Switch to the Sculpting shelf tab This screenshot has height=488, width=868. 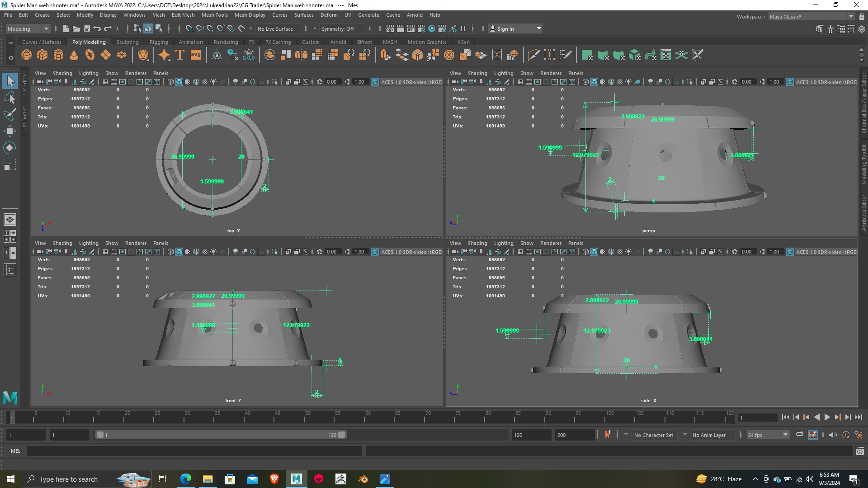(127, 42)
